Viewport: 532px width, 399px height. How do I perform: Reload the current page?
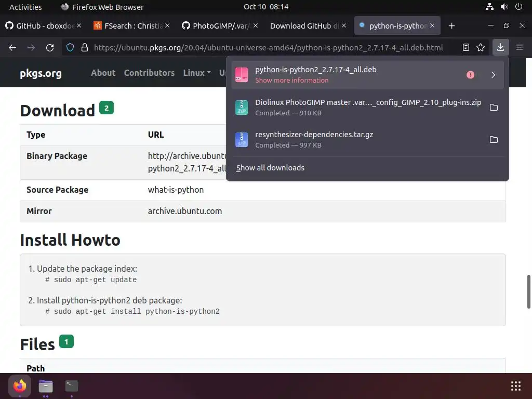[x=50, y=47]
